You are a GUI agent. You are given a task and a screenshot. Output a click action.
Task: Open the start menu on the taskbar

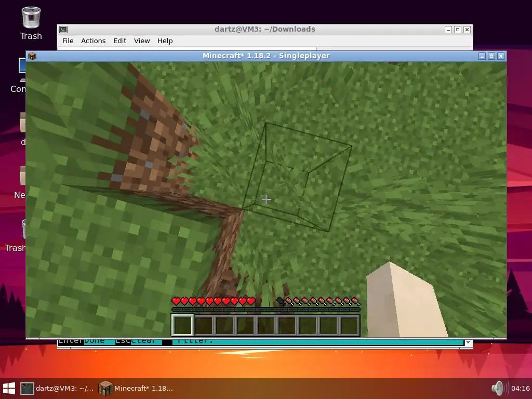pyautogui.click(x=9, y=389)
